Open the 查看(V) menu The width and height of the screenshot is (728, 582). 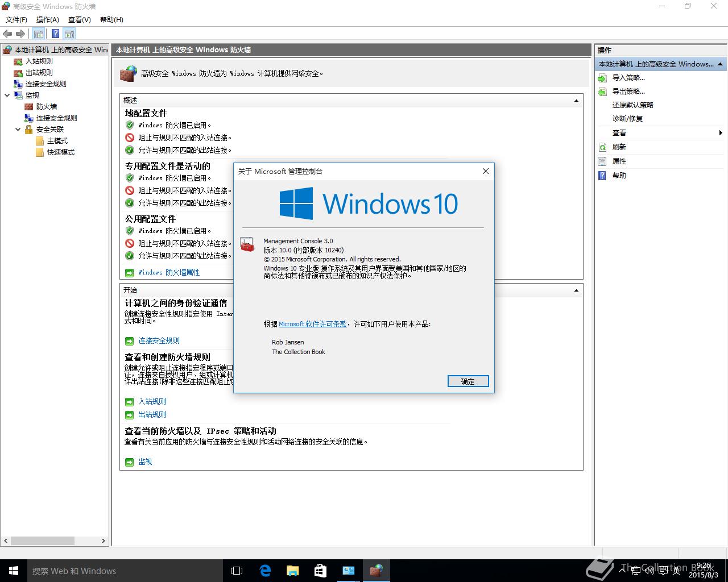pos(80,19)
